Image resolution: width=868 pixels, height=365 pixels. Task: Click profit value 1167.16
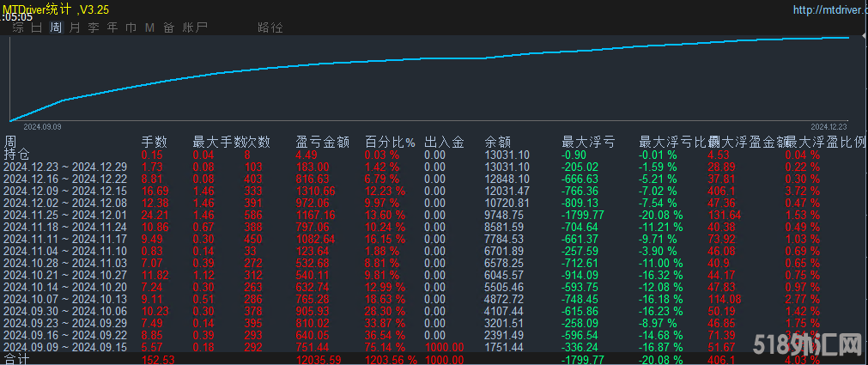point(316,215)
